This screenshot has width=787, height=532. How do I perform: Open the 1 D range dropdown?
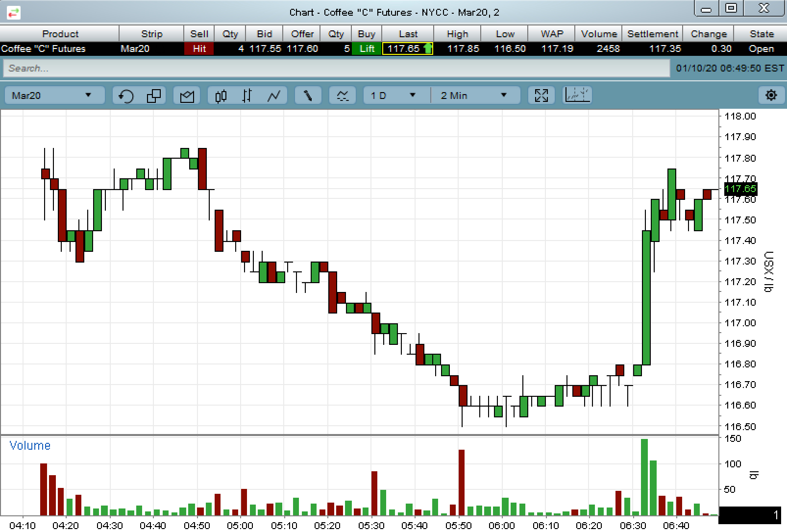point(396,96)
